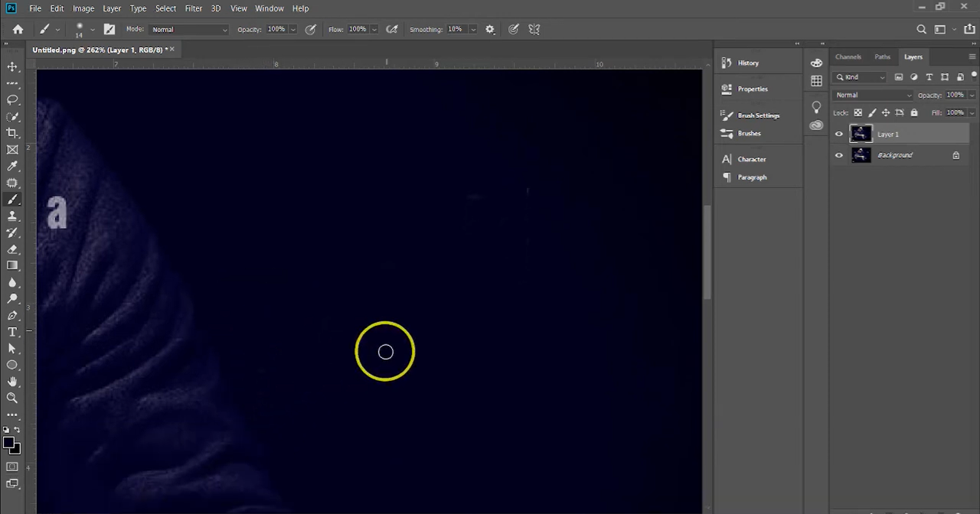Viewport: 980px width, 514px height.
Task: Toggle layer filtering switch
Action: click(x=974, y=76)
